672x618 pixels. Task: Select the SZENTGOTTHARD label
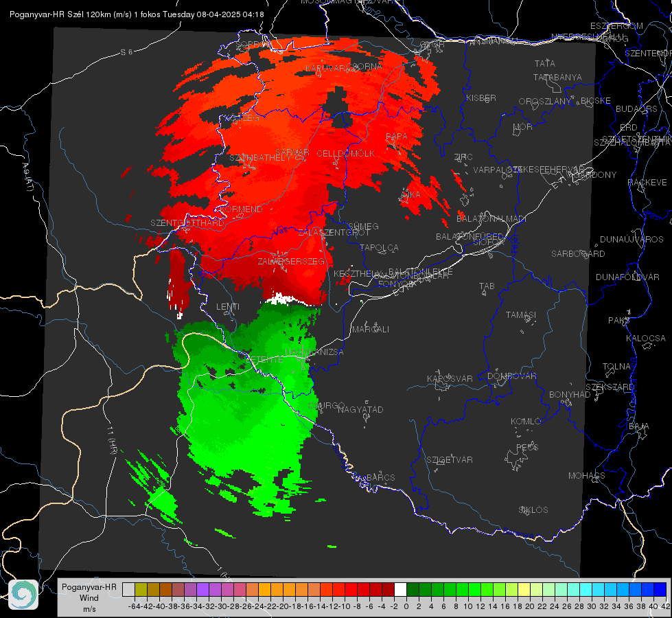point(187,223)
